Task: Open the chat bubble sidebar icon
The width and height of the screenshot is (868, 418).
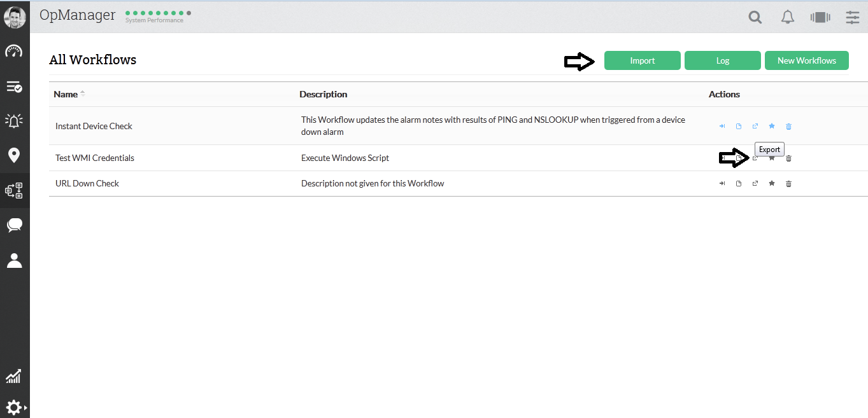Action: click(x=14, y=225)
